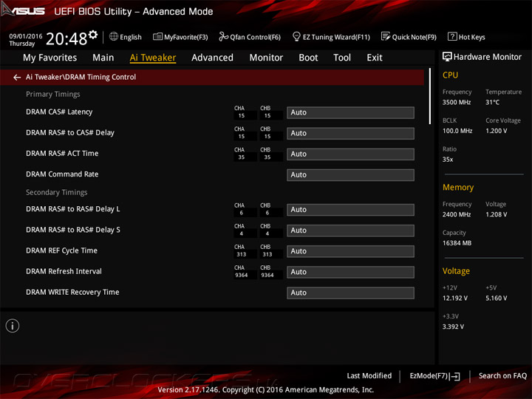Click the DRAM RAS# to CAS# Delay Auto field
This screenshot has width=532, height=399.
[350, 133]
